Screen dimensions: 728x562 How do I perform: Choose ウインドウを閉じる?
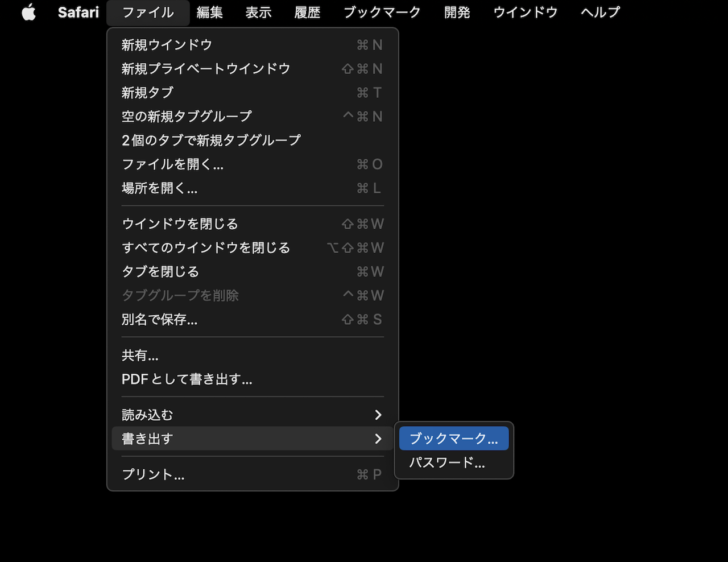253,224
